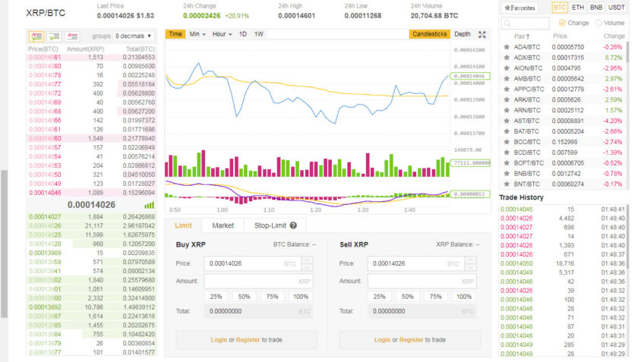The height and width of the screenshot is (362, 644).
Task: Click the chart fullscreen expand icon
Action: tap(481, 34)
